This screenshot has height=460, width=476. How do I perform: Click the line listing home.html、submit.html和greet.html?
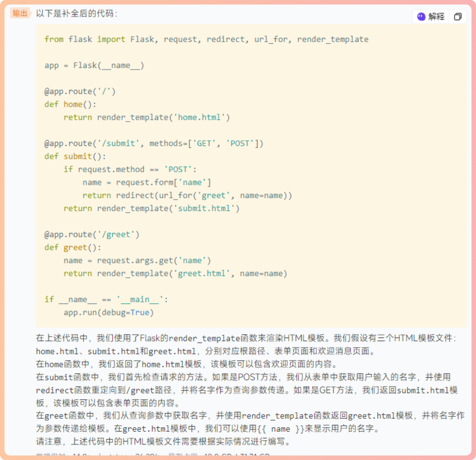tap(206, 351)
